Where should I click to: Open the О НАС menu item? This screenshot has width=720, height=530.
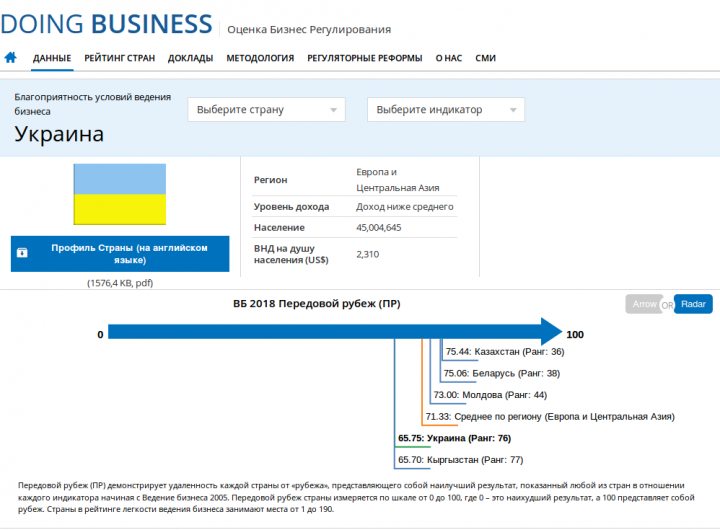[449, 58]
